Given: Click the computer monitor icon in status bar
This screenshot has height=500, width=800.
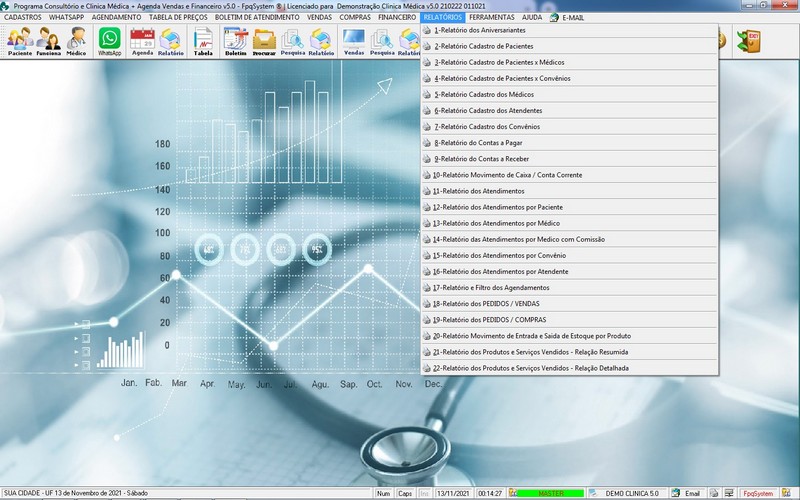Looking at the screenshot, I should [730, 493].
